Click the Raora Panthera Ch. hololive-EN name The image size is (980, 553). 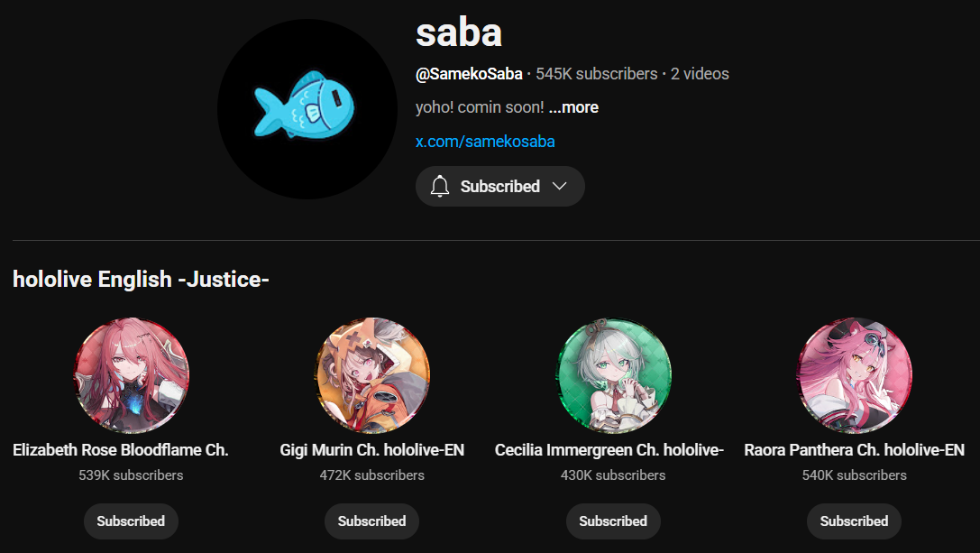(x=855, y=450)
